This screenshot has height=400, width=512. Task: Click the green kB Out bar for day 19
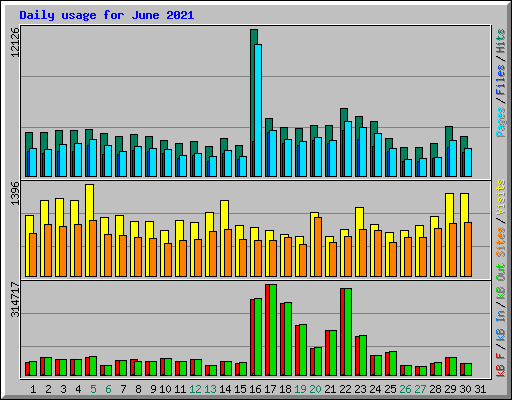[x=303, y=350]
